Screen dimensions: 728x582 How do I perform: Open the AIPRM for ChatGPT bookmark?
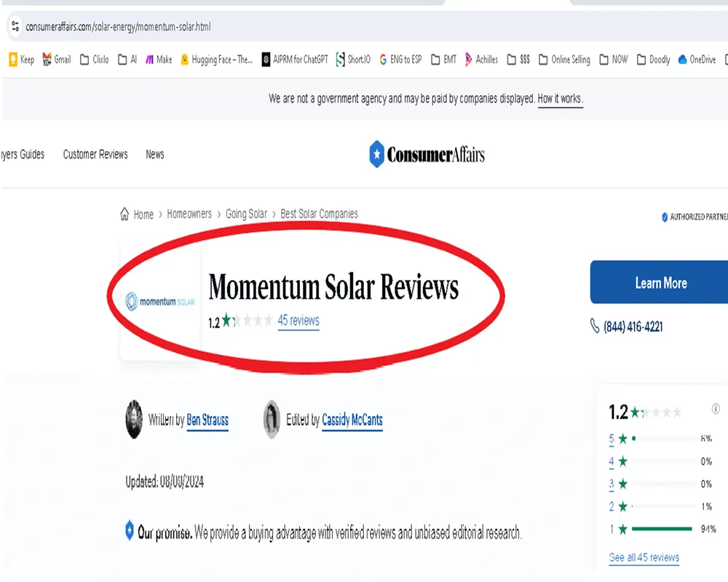click(x=295, y=60)
